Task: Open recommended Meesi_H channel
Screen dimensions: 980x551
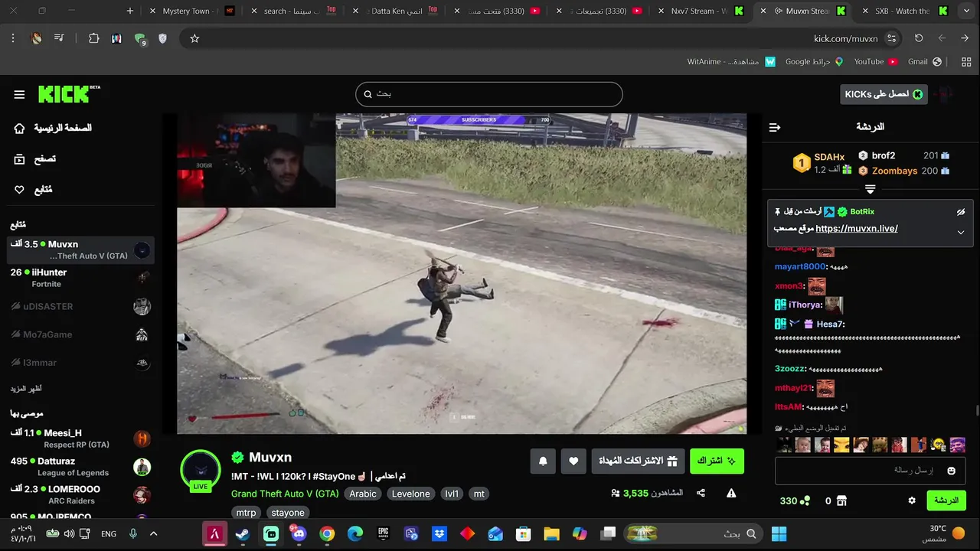Action: [x=80, y=439]
